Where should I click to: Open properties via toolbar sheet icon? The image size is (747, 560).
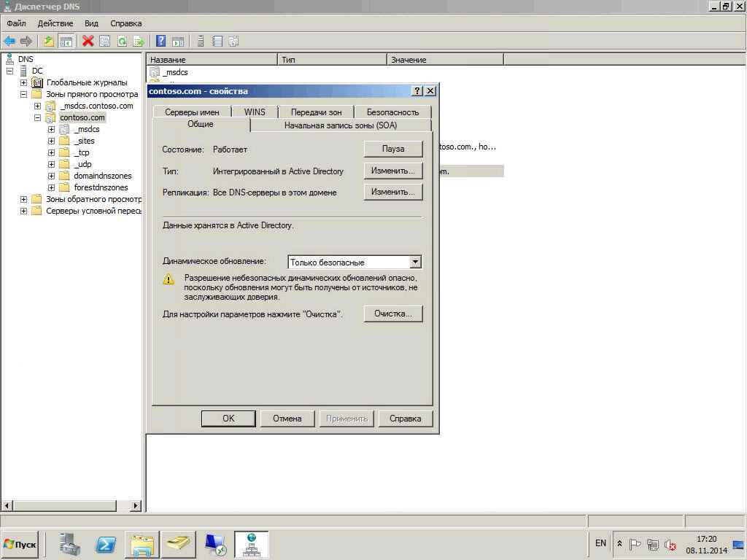105,42
